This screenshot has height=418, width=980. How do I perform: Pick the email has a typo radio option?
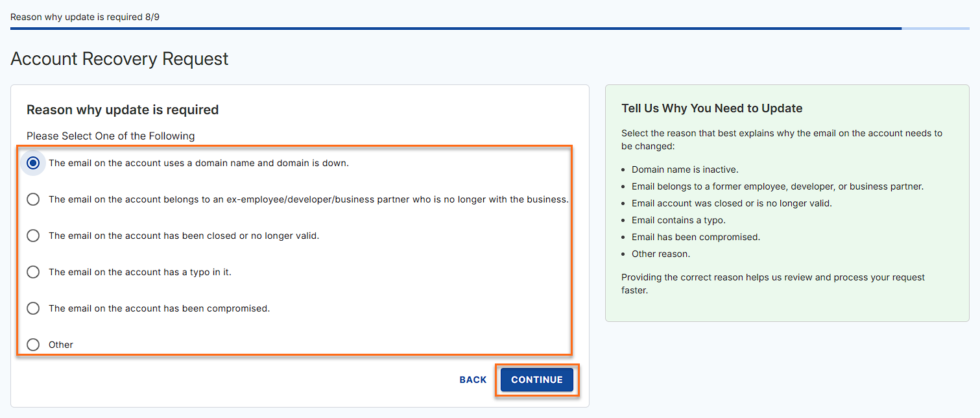(x=33, y=272)
